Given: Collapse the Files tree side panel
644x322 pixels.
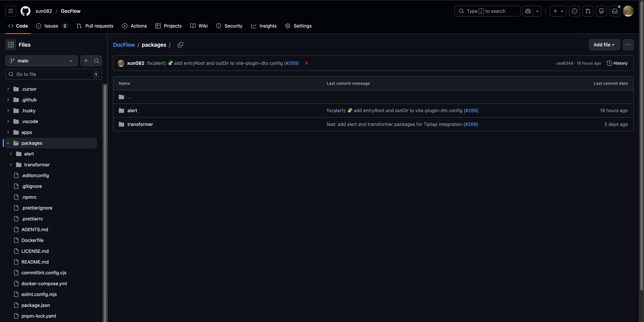Looking at the screenshot, I should 11,45.
